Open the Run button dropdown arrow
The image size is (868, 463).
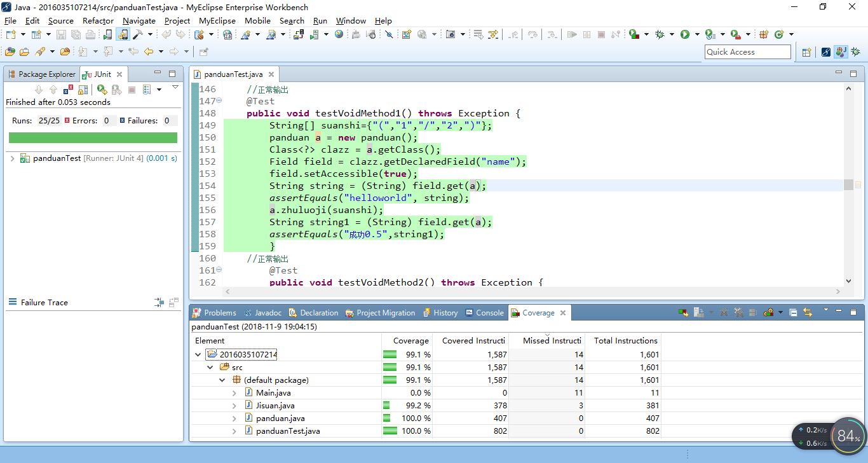697,34
